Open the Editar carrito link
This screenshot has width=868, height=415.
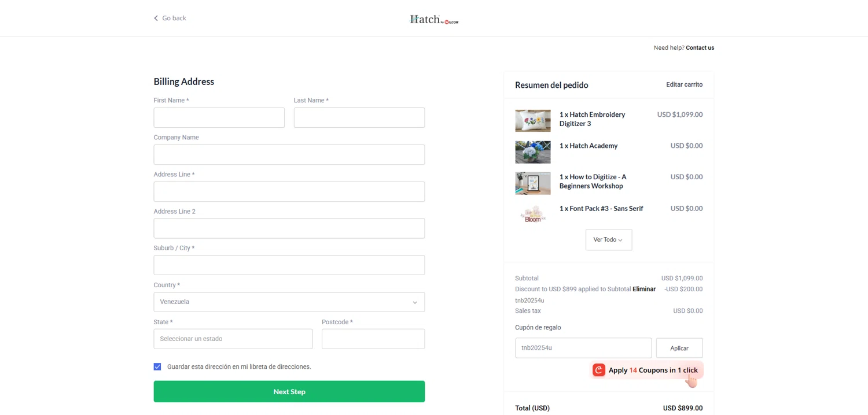tap(684, 84)
